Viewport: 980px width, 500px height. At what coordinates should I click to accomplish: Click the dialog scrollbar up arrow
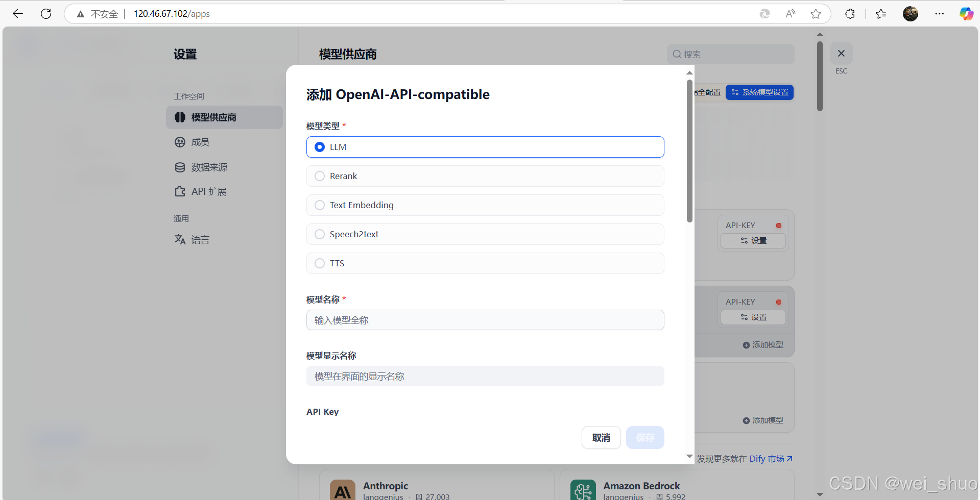tap(689, 73)
